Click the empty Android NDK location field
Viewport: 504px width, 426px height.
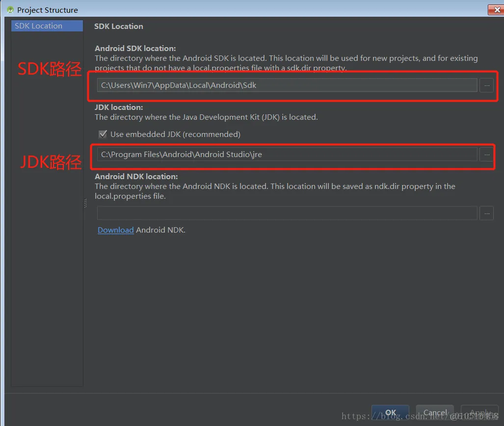point(287,213)
